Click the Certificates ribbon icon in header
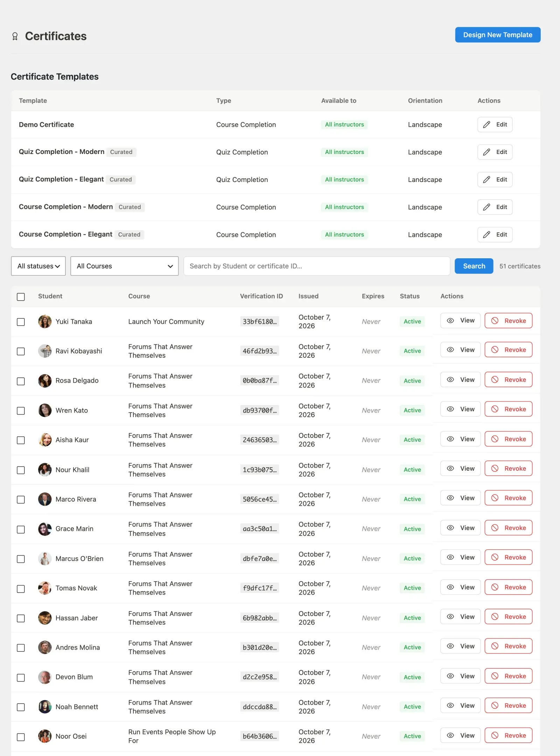The height and width of the screenshot is (756, 560). pyautogui.click(x=15, y=36)
